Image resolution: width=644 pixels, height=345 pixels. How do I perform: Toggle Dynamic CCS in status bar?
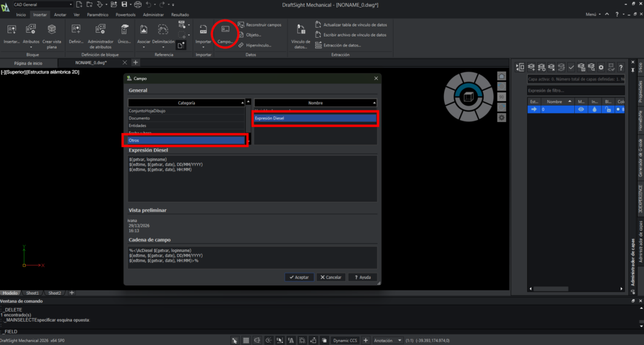345,341
